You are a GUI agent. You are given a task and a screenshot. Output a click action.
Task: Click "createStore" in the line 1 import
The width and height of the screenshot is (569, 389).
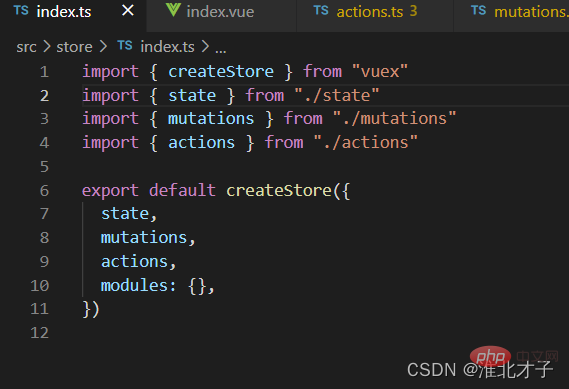coord(221,71)
